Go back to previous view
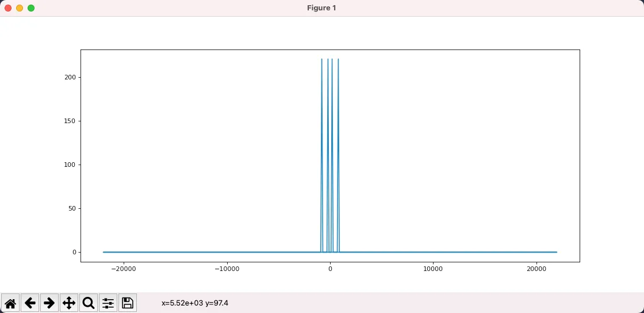 (x=30, y=303)
